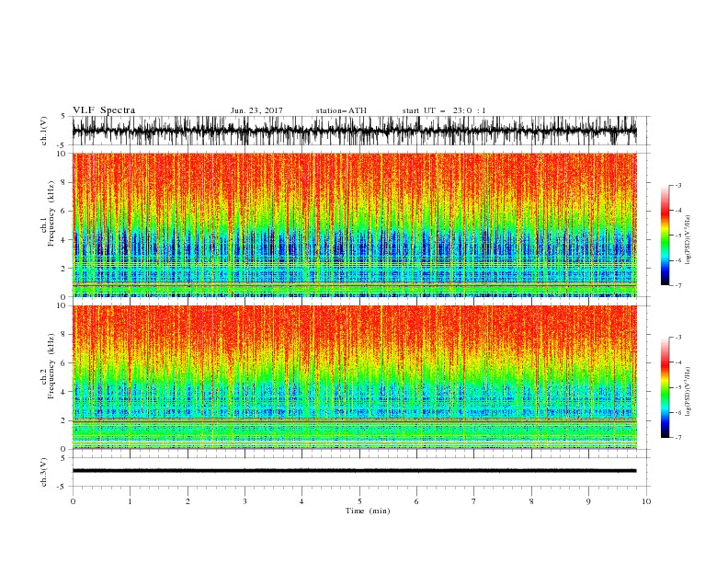Image resolution: width=728 pixels, height=563 pixels.
Task: Click time axis tick label "6"
Action: coord(416,501)
